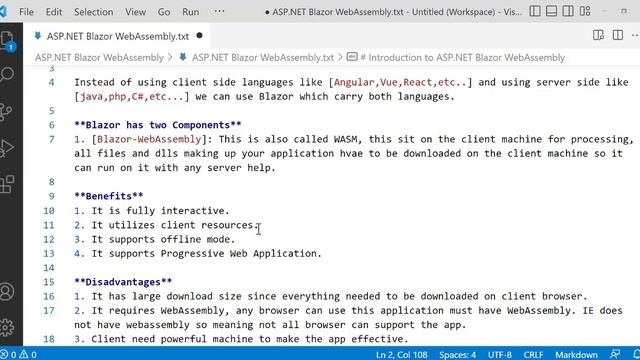Click the ASP.NET Blazor WebAssembly.txt file breadcrumb
Image resolution: width=640 pixels, height=360 pixels.
(x=262, y=58)
